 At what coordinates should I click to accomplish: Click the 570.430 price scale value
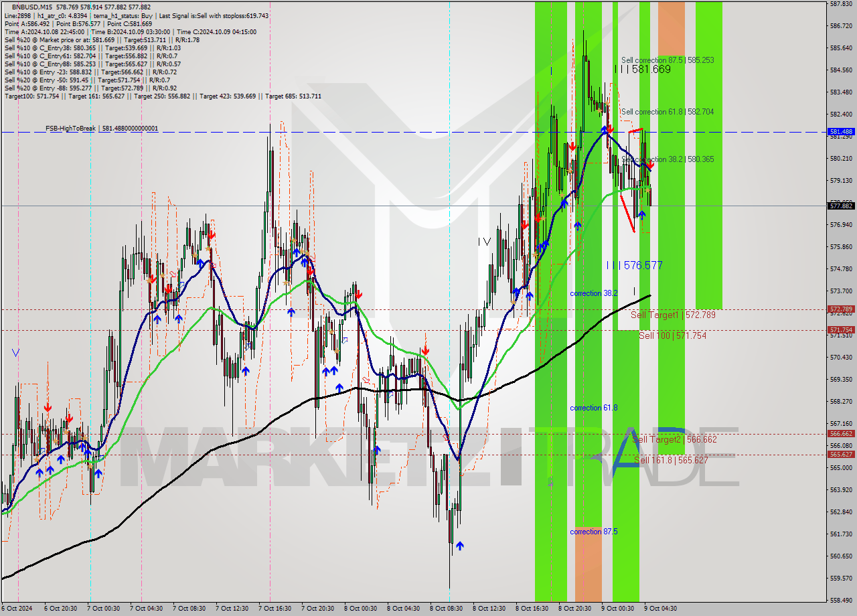click(x=841, y=357)
